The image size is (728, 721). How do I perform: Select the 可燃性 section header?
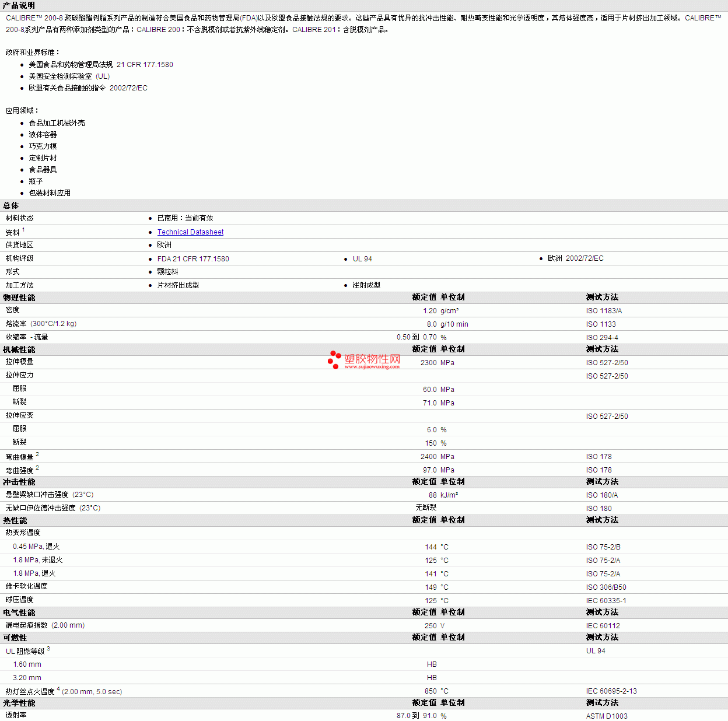(15, 638)
